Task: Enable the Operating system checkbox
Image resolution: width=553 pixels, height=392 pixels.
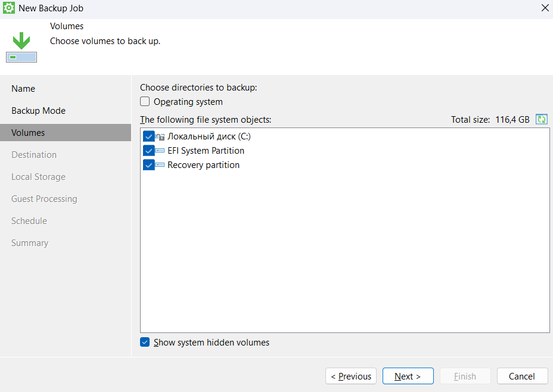Action: (x=145, y=102)
